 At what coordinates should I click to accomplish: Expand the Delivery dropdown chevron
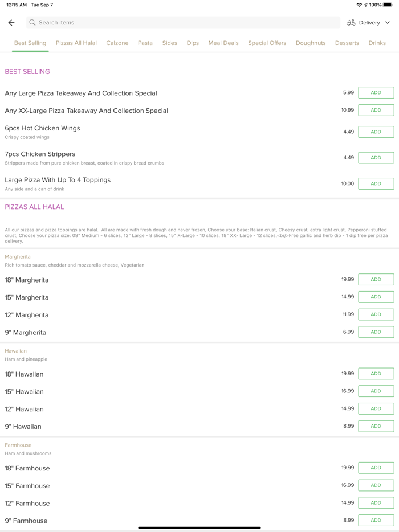(x=388, y=23)
